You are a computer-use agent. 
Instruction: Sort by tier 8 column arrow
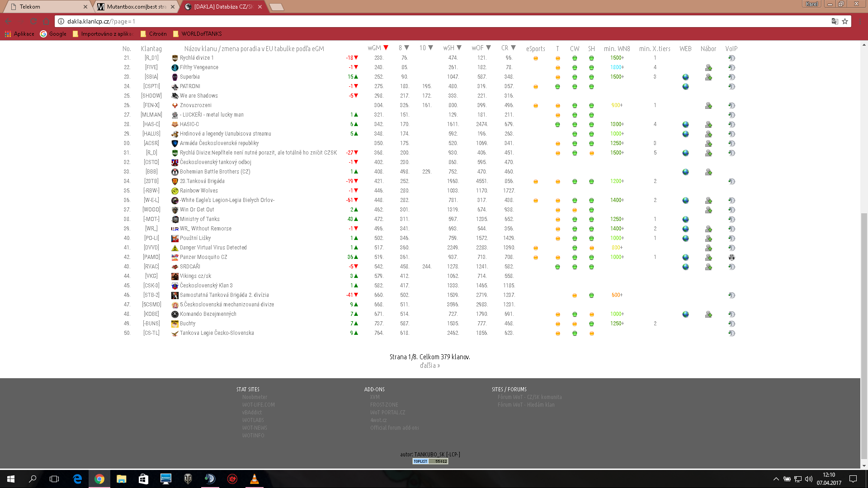click(407, 48)
